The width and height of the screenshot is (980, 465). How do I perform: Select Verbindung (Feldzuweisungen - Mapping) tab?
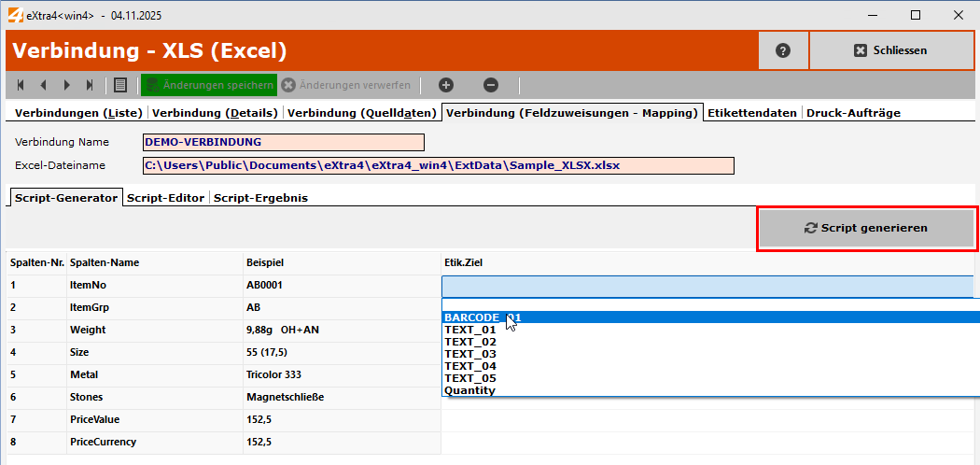pyautogui.click(x=572, y=113)
